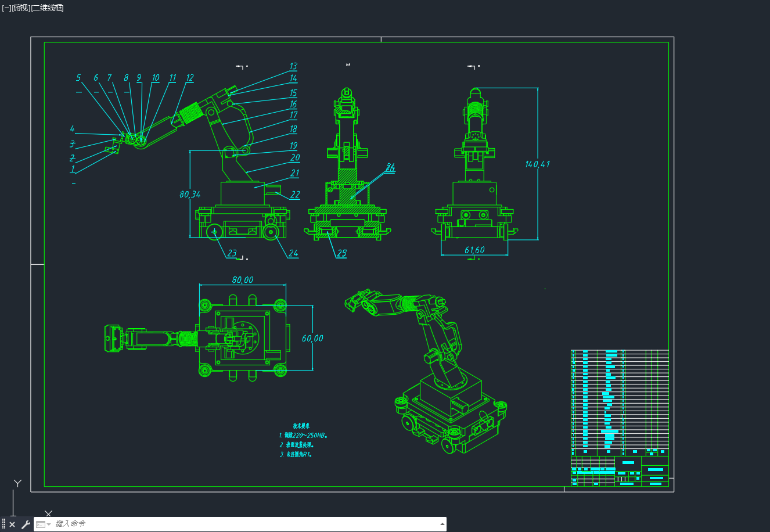Select the 140,41 height dimension text
The height and width of the screenshot is (532, 770).
coord(537,164)
